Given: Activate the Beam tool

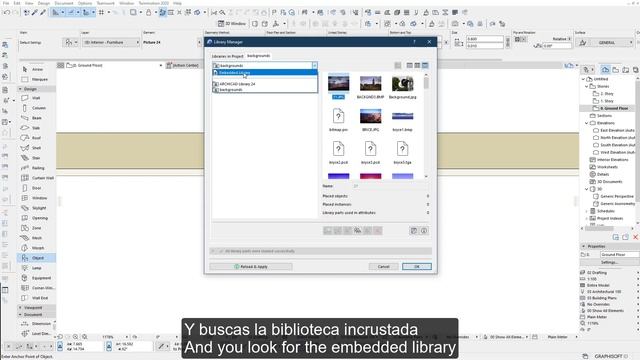Looking at the screenshot, I should click(x=37, y=118).
